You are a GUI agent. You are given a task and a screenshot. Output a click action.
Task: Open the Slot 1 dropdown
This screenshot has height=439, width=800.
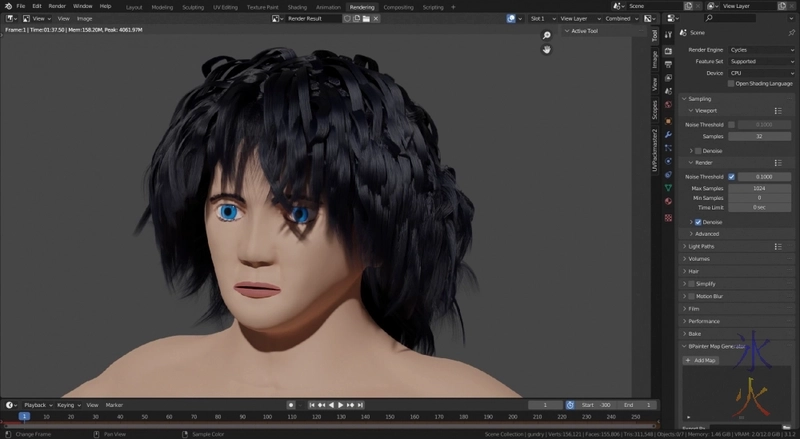click(x=542, y=18)
